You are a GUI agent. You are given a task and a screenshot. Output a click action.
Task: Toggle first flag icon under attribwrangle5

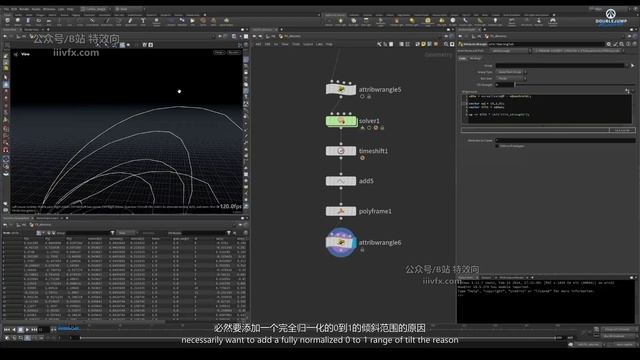pyautogui.click(x=362, y=97)
